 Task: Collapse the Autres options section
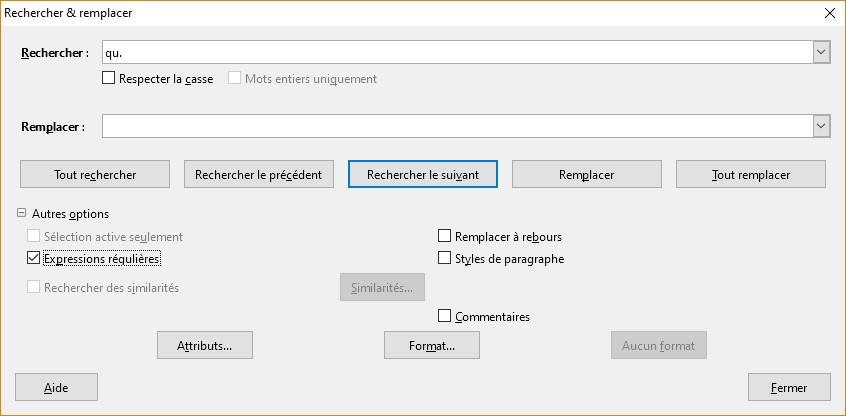coord(22,214)
